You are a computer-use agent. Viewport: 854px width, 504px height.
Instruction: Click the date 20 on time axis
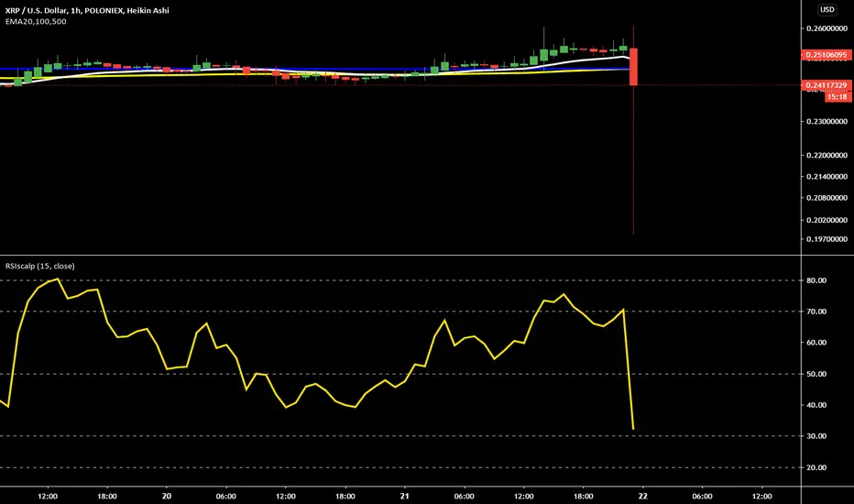click(x=167, y=497)
